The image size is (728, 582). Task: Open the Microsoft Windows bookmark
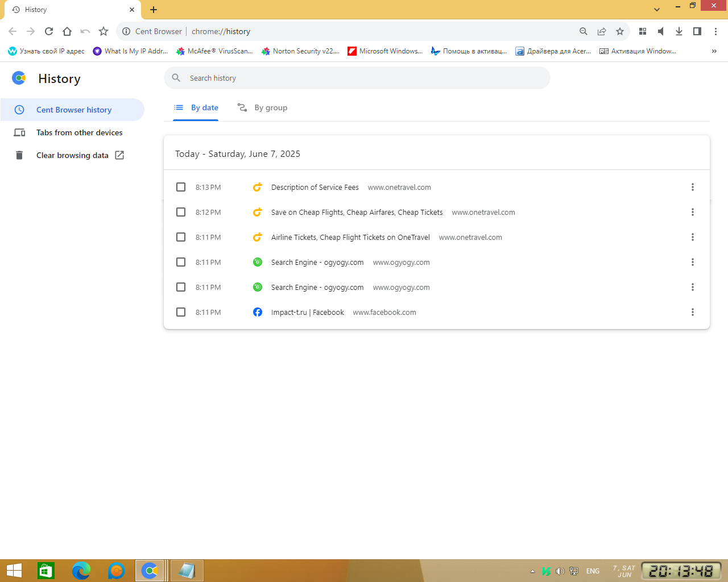point(385,51)
